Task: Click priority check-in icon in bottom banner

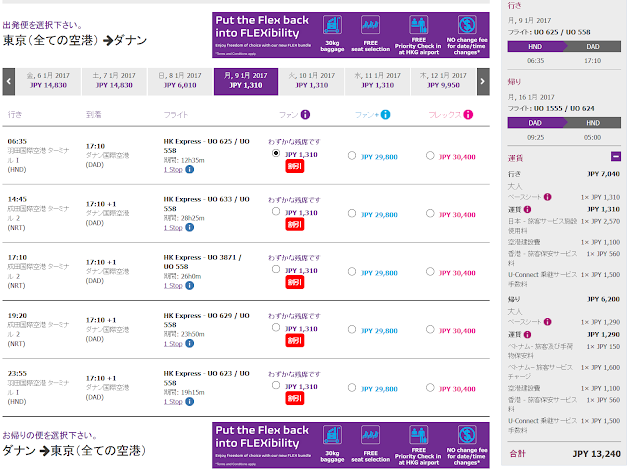Action: 419,435
